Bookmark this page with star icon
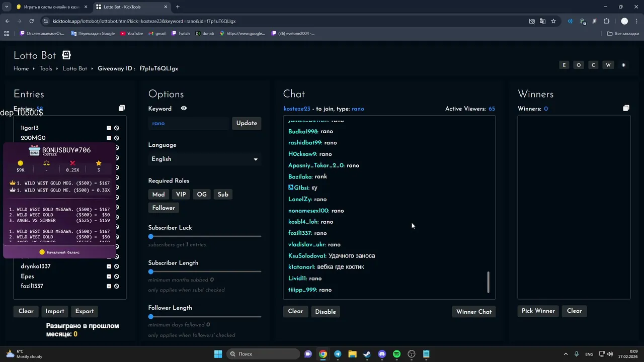Screen dimensions: 644x362 pos(553,21)
